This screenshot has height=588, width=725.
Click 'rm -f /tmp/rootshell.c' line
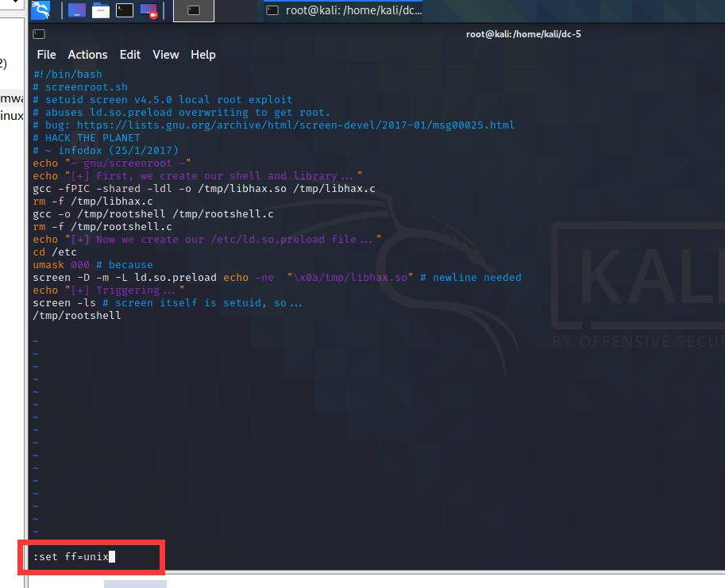coord(102,227)
